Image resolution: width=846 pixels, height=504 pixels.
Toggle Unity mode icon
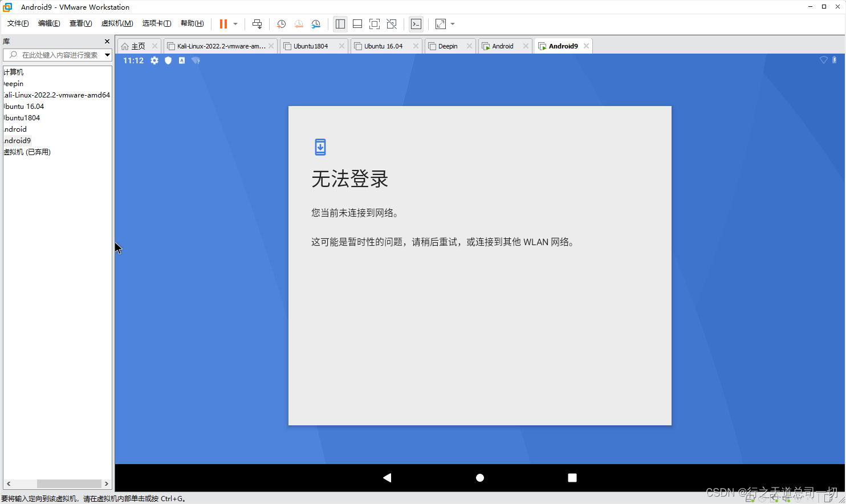tap(392, 24)
